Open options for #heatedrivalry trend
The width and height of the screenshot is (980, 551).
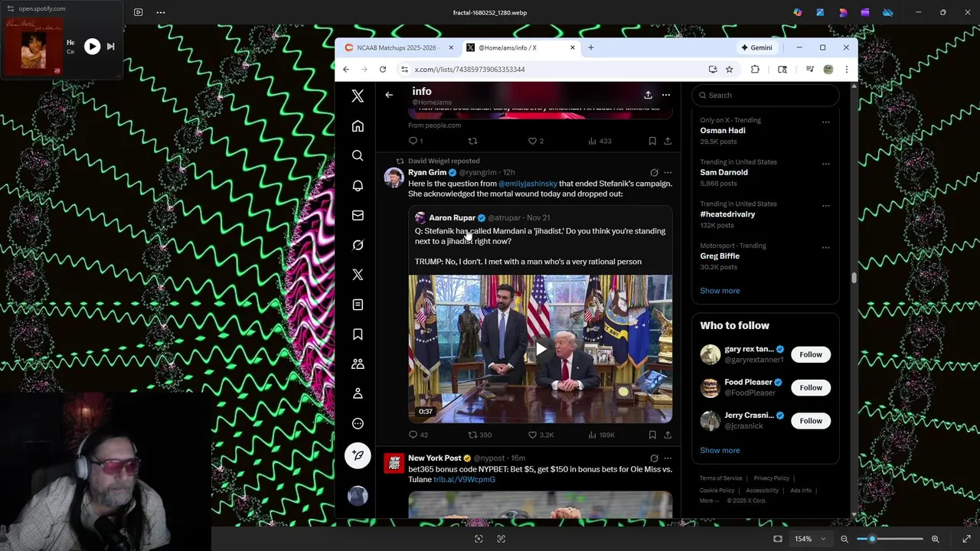825,206
